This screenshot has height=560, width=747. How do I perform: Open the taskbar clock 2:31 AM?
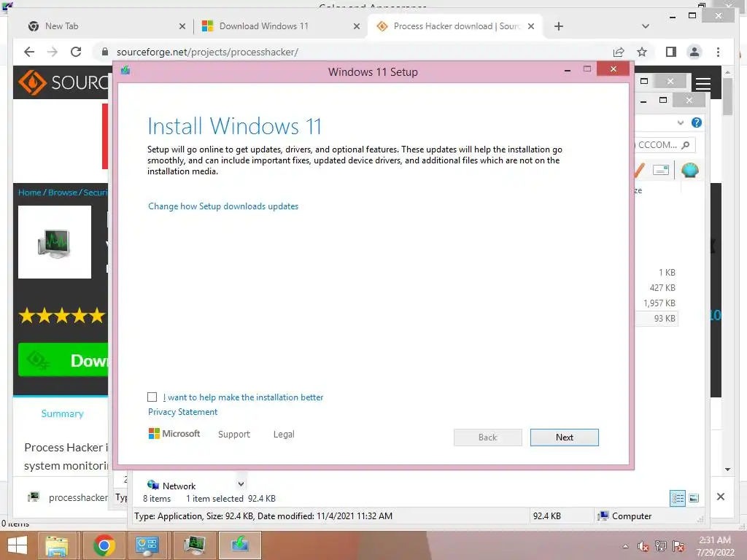[715, 545]
